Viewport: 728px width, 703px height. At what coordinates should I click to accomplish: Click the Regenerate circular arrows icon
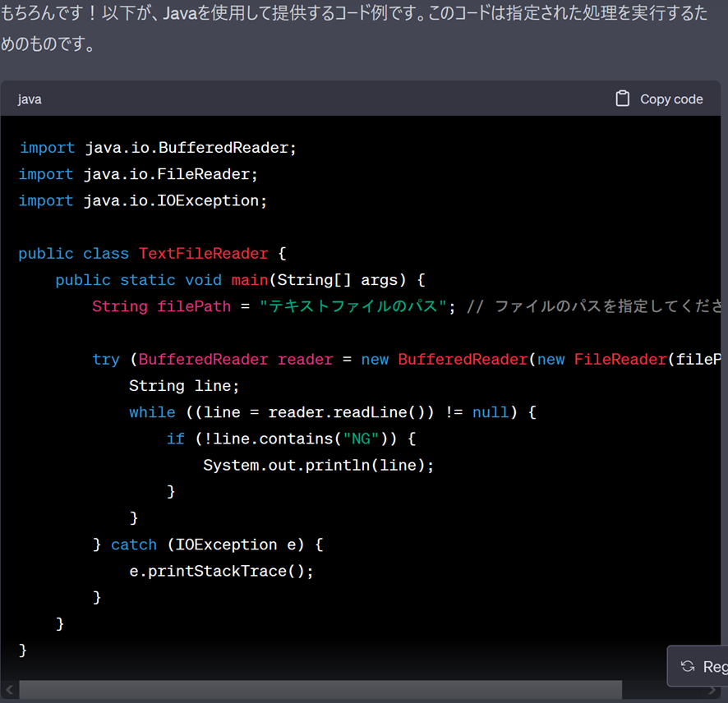click(688, 666)
